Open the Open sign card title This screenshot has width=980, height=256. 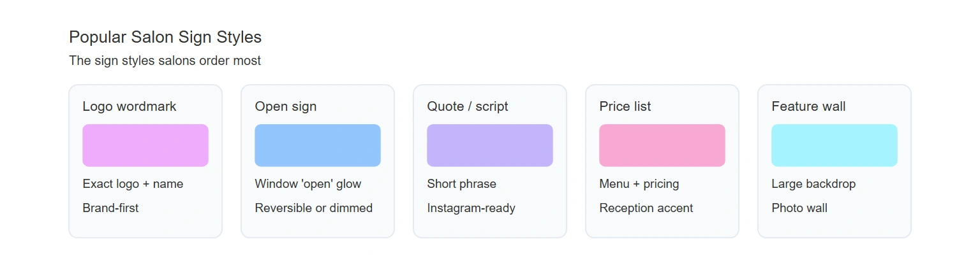tap(286, 106)
